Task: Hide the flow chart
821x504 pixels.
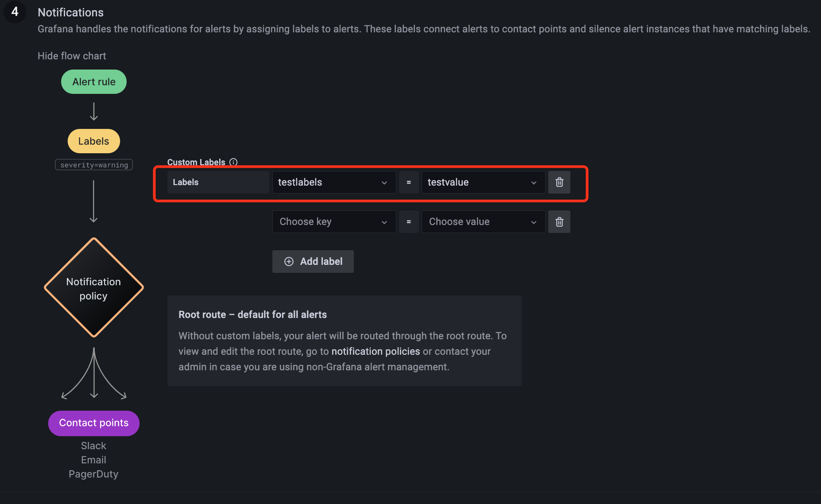Action: [x=72, y=56]
